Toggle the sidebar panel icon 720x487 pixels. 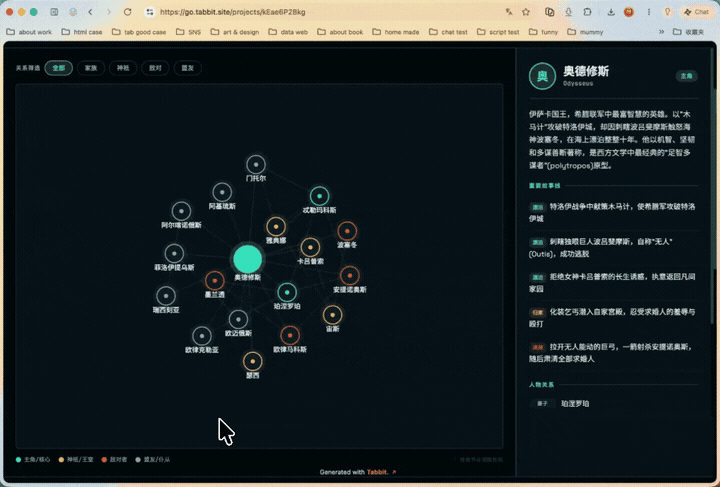pos(54,12)
